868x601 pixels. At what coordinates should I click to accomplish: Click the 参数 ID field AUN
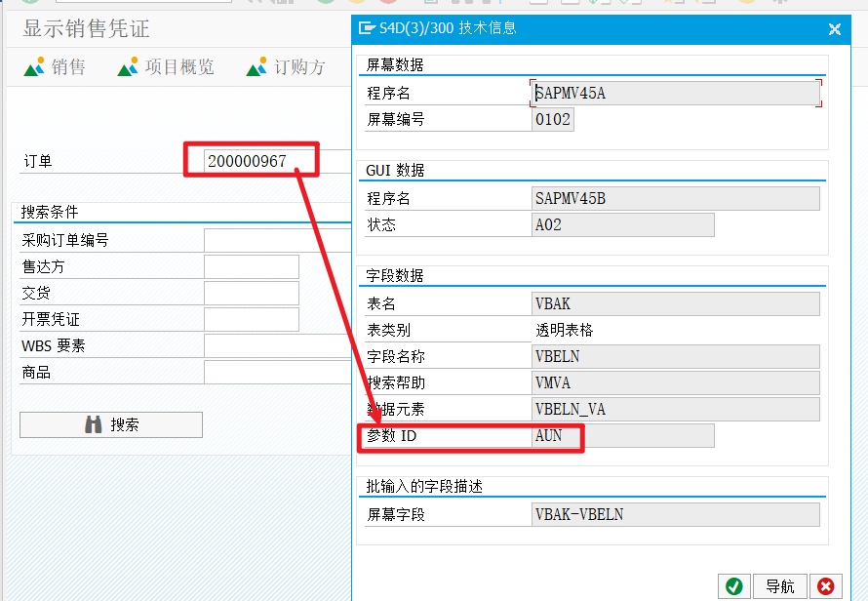[623, 436]
